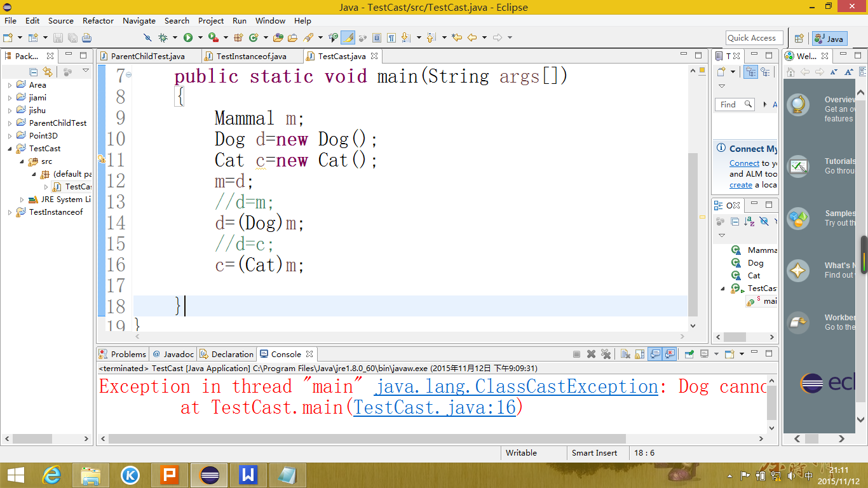Open the java.lang.ClassCastException link in Console
Viewport: 868px width, 488px height.
[516, 386]
